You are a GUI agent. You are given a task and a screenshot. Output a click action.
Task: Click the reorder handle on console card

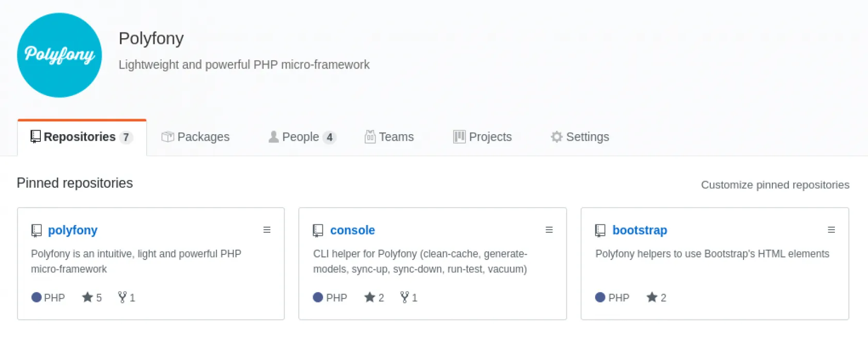pos(549,230)
